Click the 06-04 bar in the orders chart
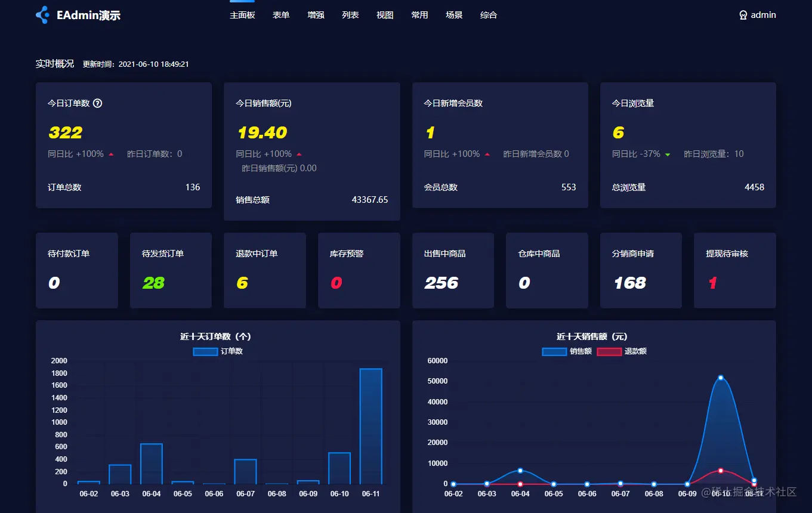 [x=152, y=464]
